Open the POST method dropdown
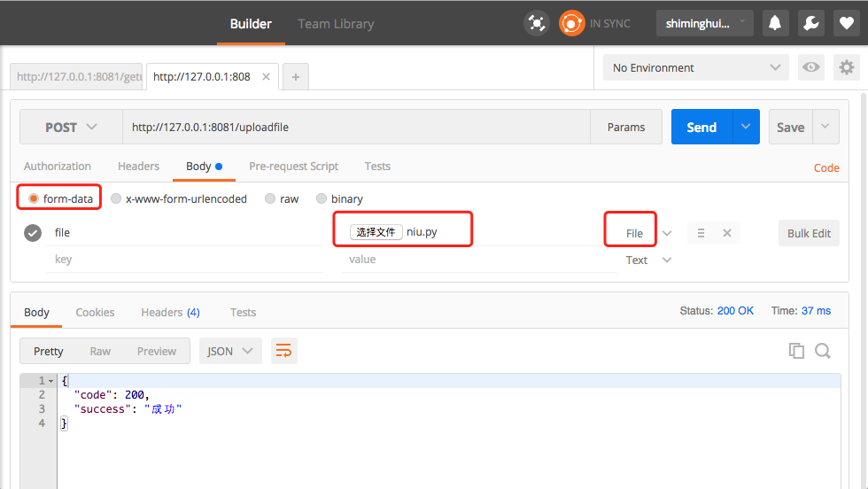 click(x=71, y=128)
